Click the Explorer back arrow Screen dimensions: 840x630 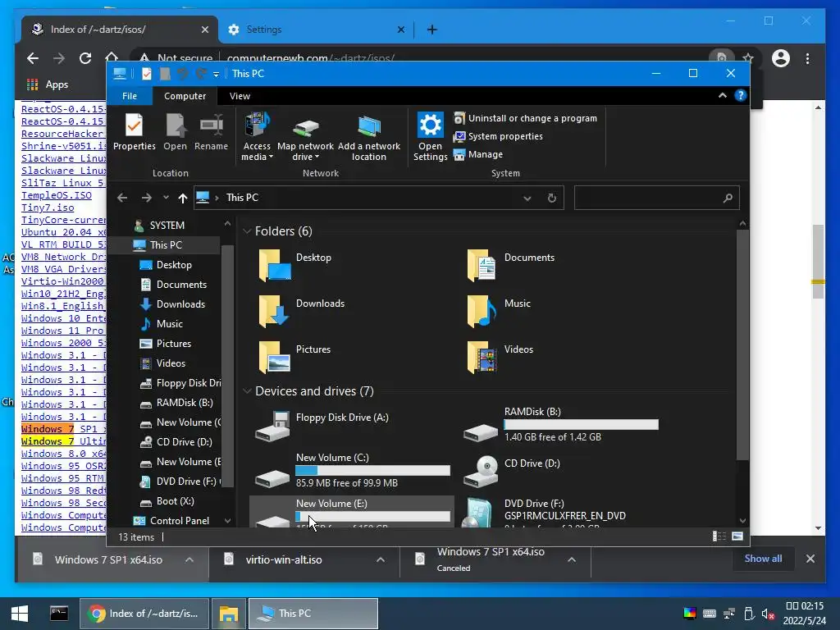pos(122,199)
